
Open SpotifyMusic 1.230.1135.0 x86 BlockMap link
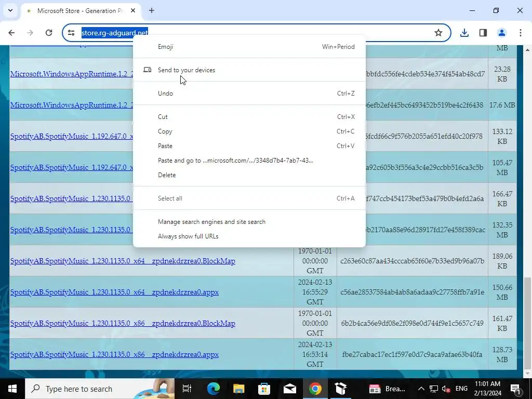pos(123,323)
